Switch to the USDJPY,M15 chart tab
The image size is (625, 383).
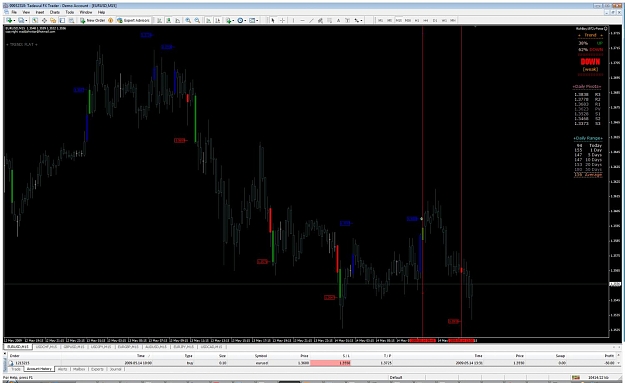point(101,347)
